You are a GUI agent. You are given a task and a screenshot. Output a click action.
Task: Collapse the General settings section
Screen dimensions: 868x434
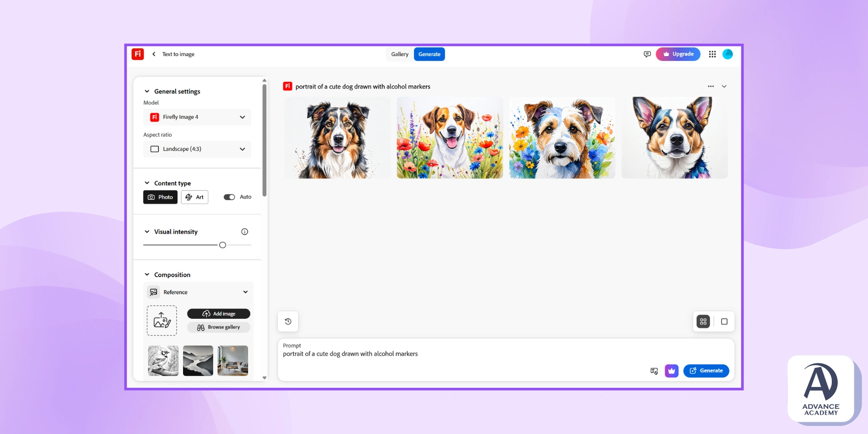147,91
